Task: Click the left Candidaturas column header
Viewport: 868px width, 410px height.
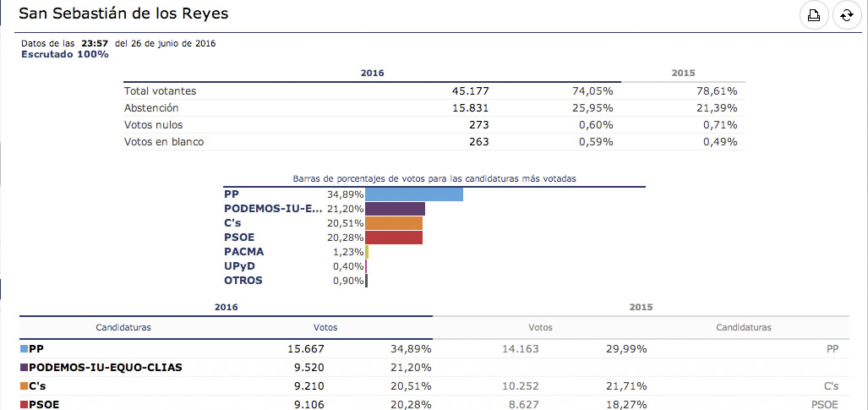Action: pos(123,327)
